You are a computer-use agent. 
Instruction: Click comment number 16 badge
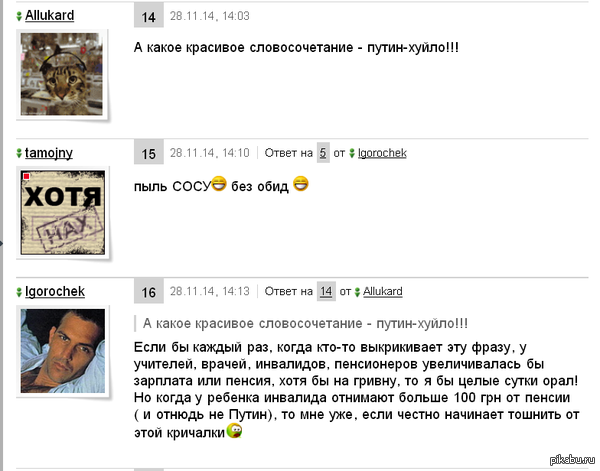(x=148, y=292)
